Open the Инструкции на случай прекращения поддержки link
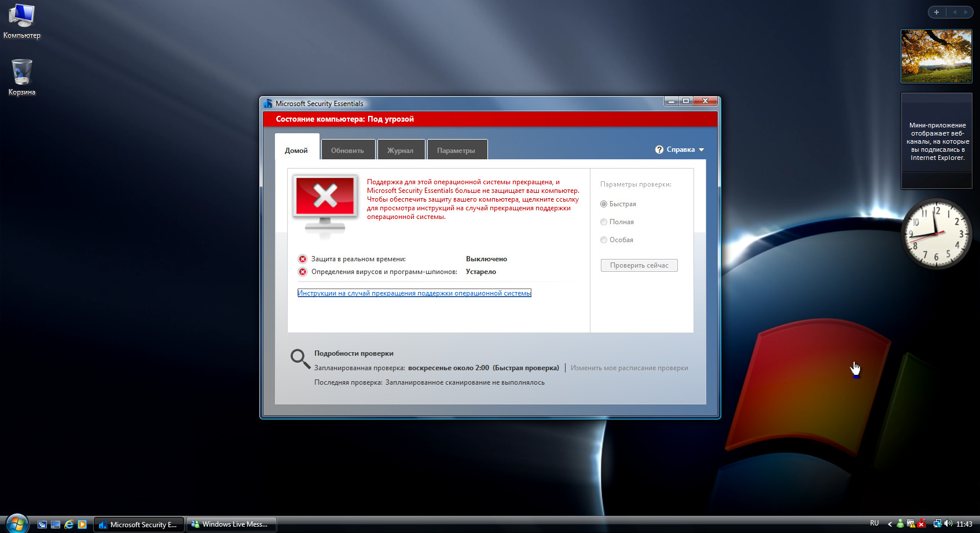980x533 pixels. [x=414, y=293]
